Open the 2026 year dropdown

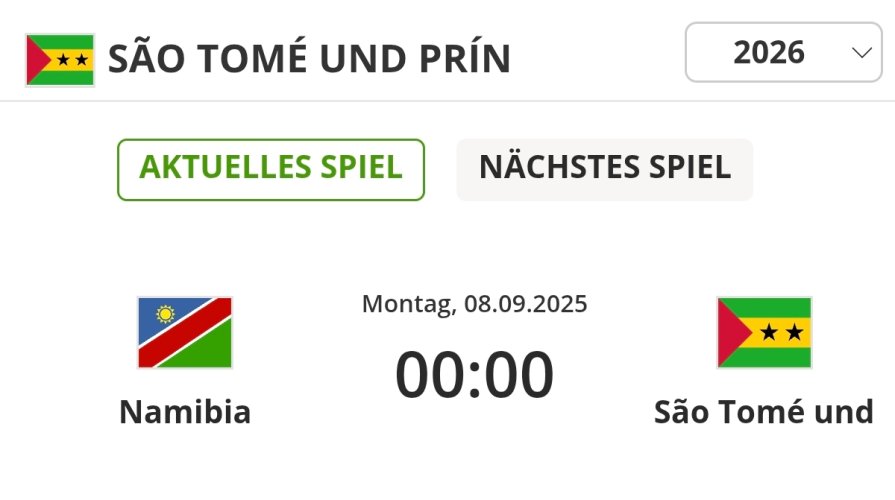pos(784,53)
